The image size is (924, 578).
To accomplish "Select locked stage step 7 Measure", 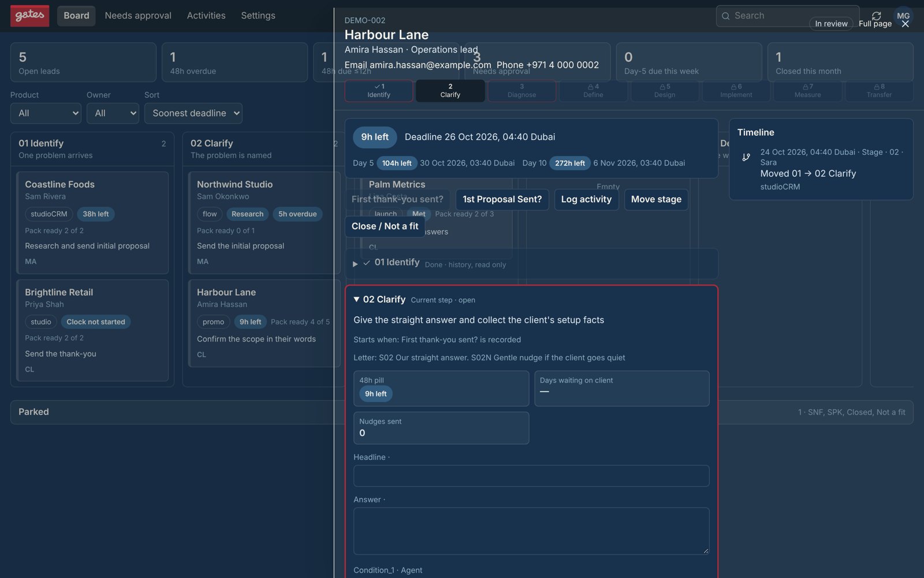I will [807, 91].
